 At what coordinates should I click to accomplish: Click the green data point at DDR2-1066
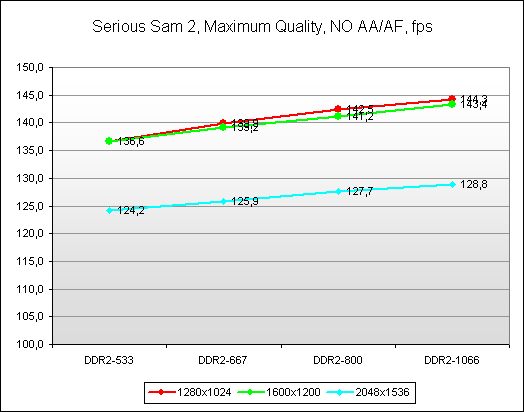coord(452,104)
